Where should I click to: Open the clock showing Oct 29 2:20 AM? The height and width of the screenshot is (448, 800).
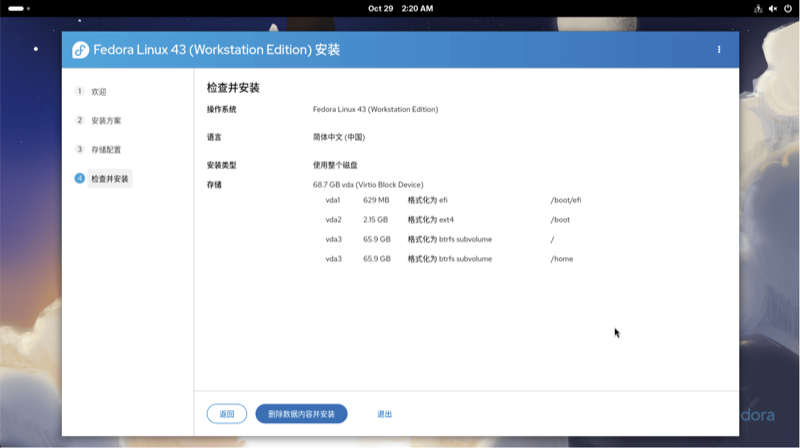[x=401, y=9]
